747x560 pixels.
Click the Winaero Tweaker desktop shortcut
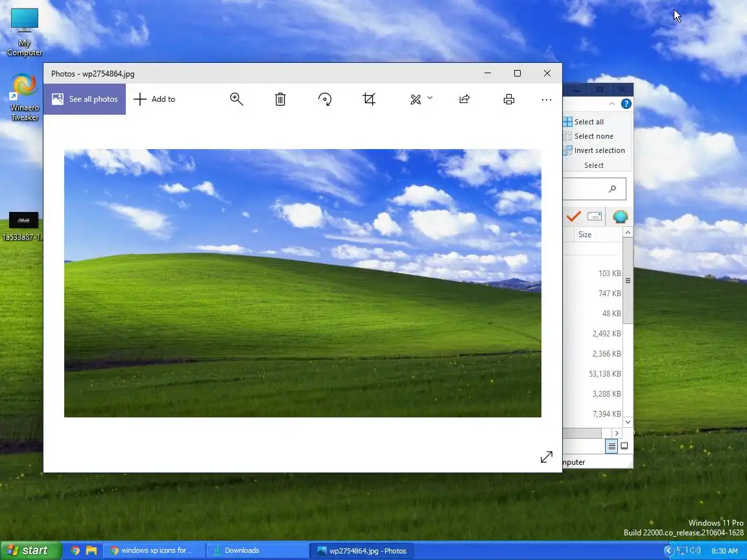[24, 97]
